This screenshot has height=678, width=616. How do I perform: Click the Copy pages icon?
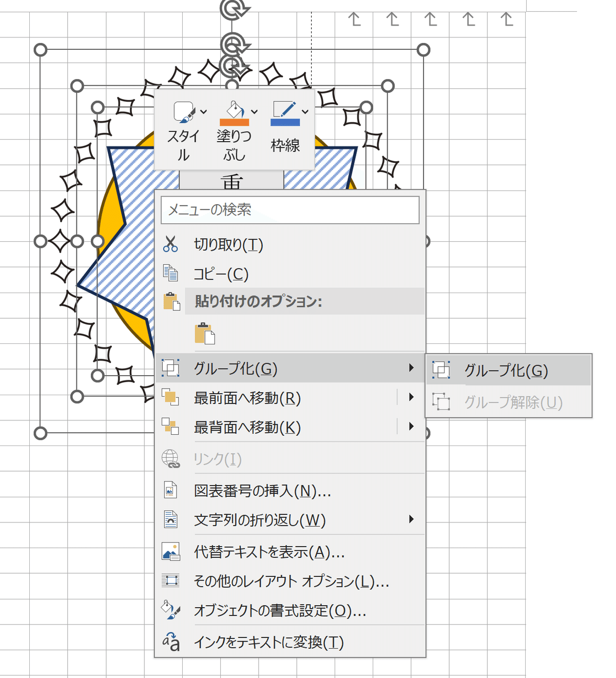[x=170, y=273]
